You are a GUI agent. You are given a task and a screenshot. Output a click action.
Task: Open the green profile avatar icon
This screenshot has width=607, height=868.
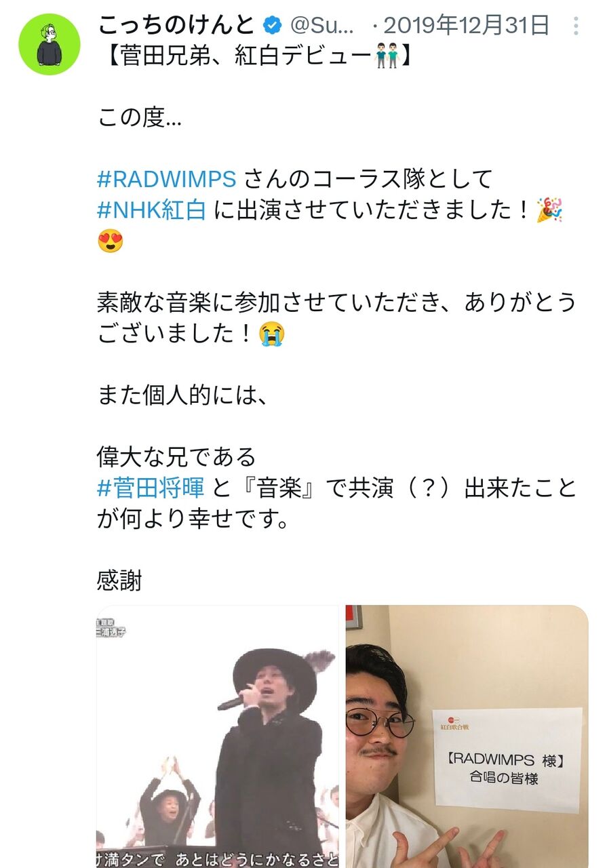coord(49,43)
